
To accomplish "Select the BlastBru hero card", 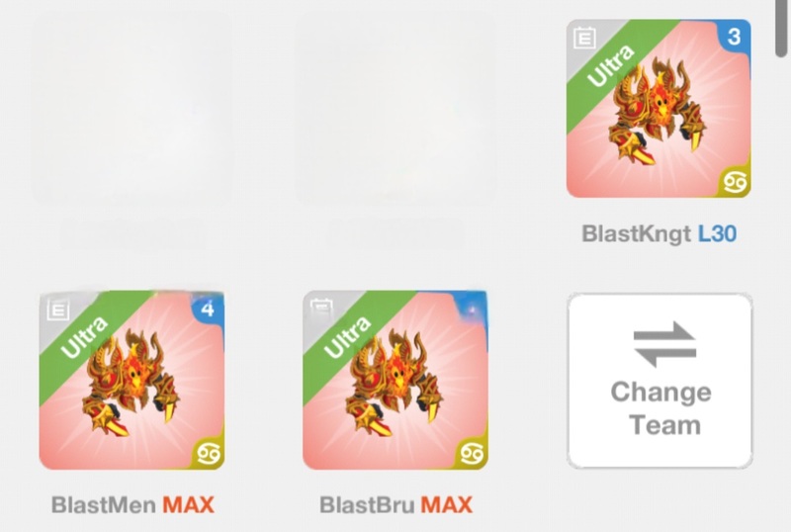I will point(395,380).
